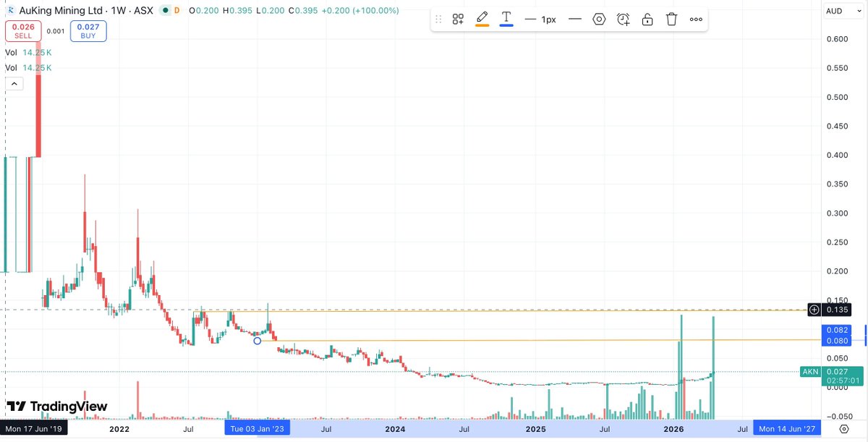Click the 0.080 line price label

click(835, 340)
